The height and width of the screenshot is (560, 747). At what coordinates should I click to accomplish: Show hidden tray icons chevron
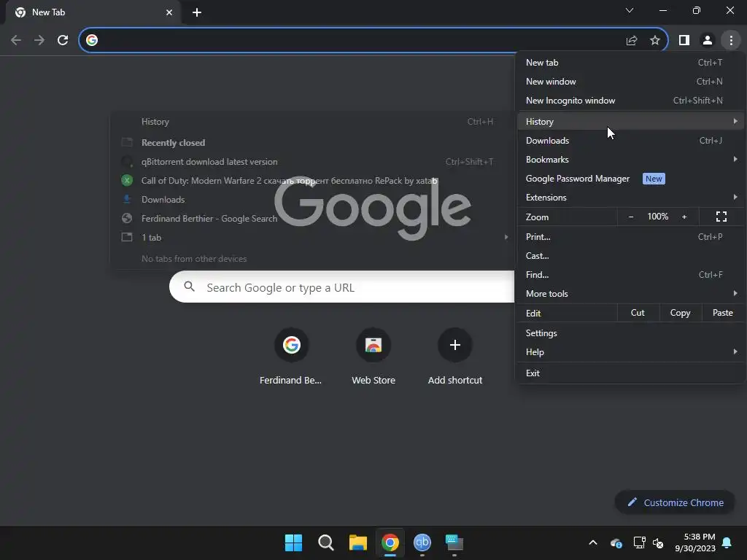pos(593,542)
